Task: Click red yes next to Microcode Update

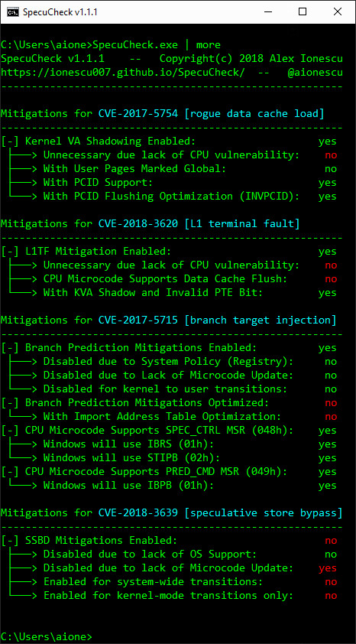Action: tap(327, 568)
